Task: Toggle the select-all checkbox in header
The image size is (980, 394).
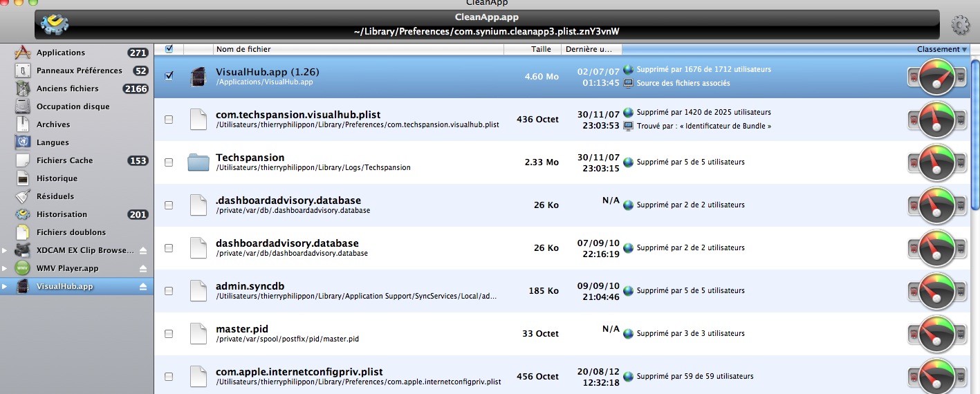Action: (169, 49)
